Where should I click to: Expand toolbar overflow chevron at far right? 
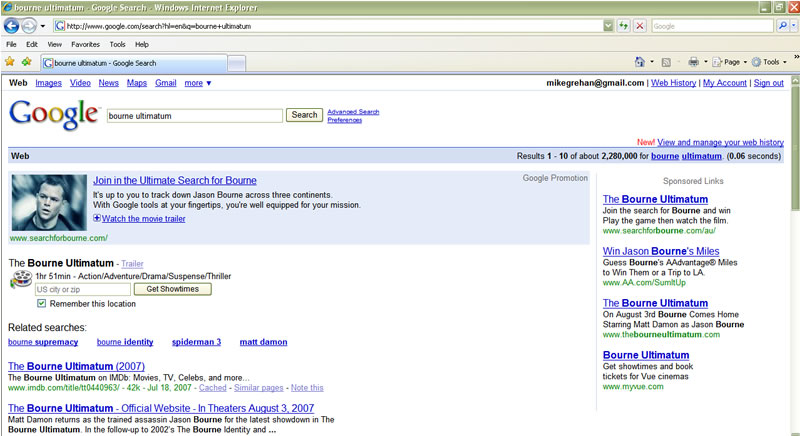coord(796,57)
